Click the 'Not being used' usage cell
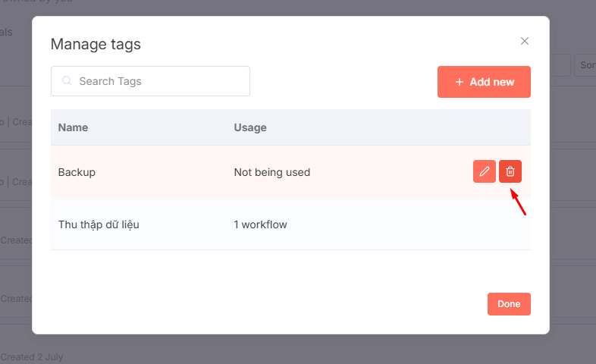 tap(272, 172)
